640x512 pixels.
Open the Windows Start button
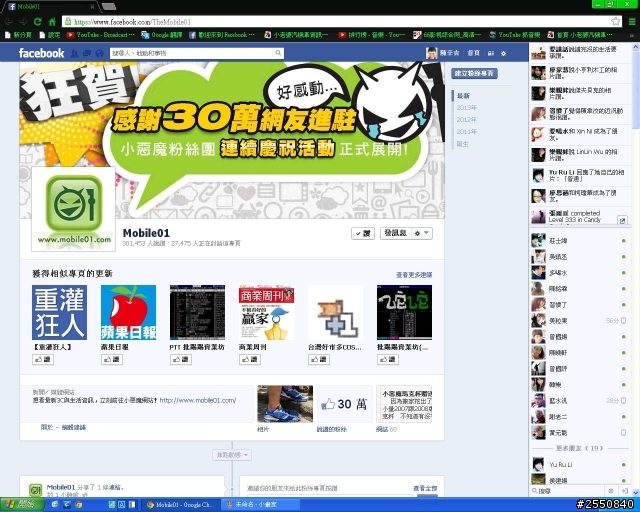pyautogui.click(x=21, y=505)
